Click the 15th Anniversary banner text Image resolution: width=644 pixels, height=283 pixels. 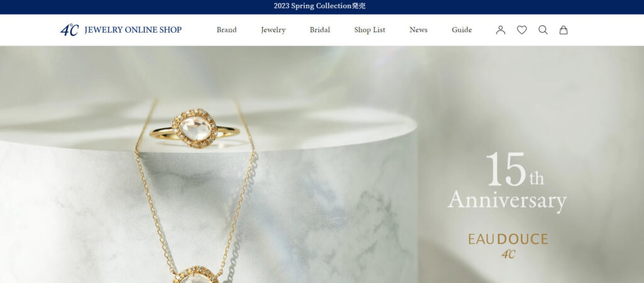tap(508, 182)
